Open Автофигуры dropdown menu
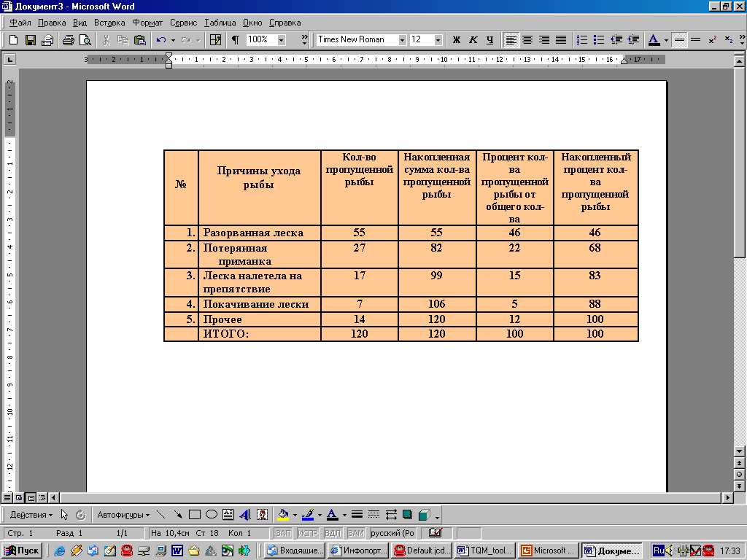The width and height of the screenshot is (747, 560). point(123,515)
